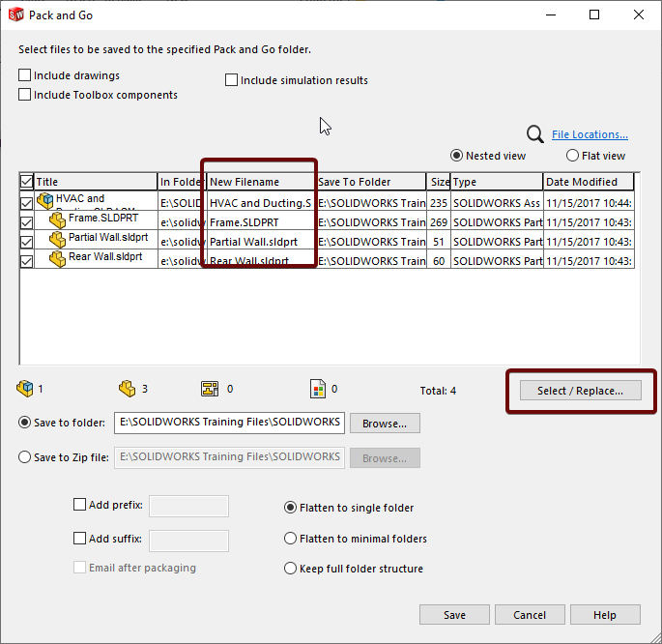Select the Save to Zip file option
The height and width of the screenshot is (644, 662).
pos(24,457)
